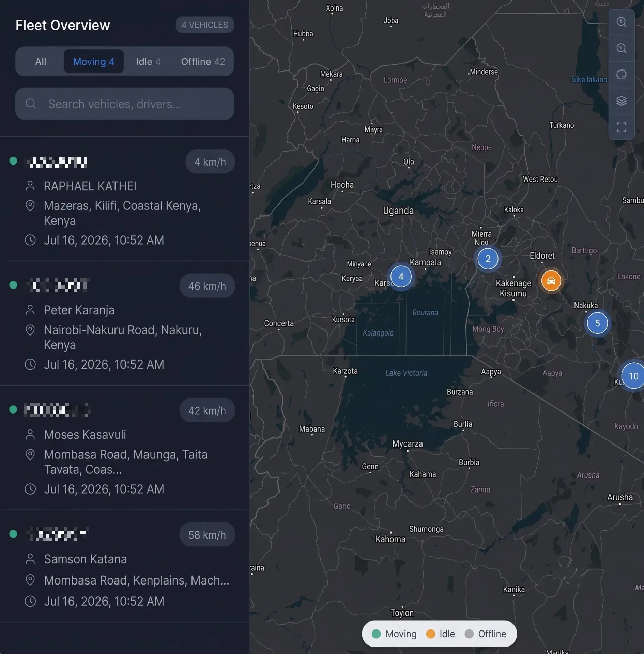The width and height of the screenshot is (644, 654).
Task: Click the 4 km/h speed badge
Action: pos(210,162)
